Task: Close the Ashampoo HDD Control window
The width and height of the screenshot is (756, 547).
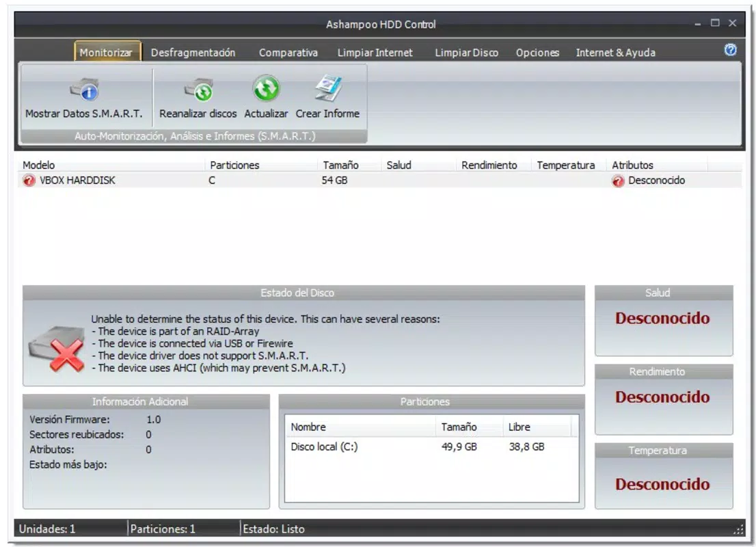Action: click(x=732, y=23)
